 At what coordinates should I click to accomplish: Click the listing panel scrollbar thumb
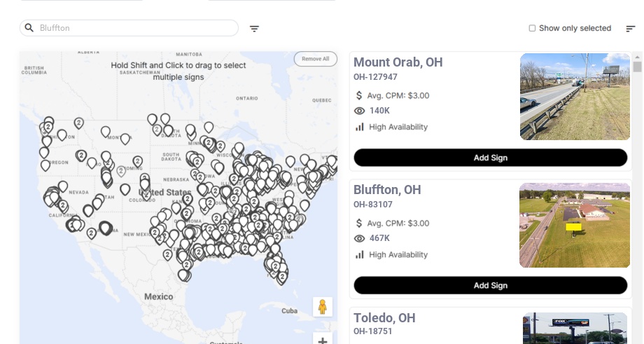[x=637, y=67]
